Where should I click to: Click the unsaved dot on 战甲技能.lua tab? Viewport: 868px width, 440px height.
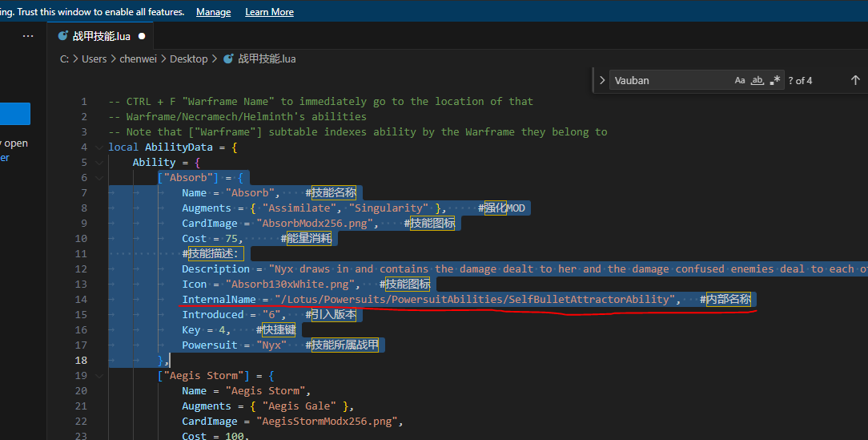point(142,36)
